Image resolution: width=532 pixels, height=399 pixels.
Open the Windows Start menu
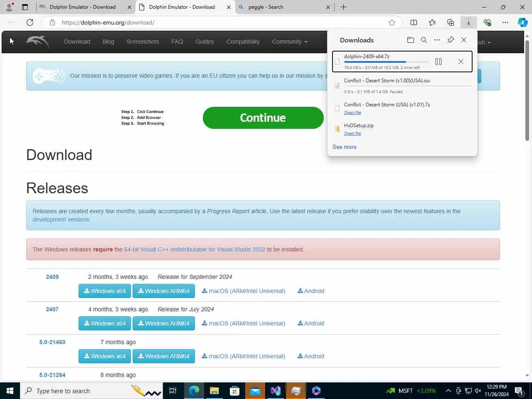pos(10,391)
